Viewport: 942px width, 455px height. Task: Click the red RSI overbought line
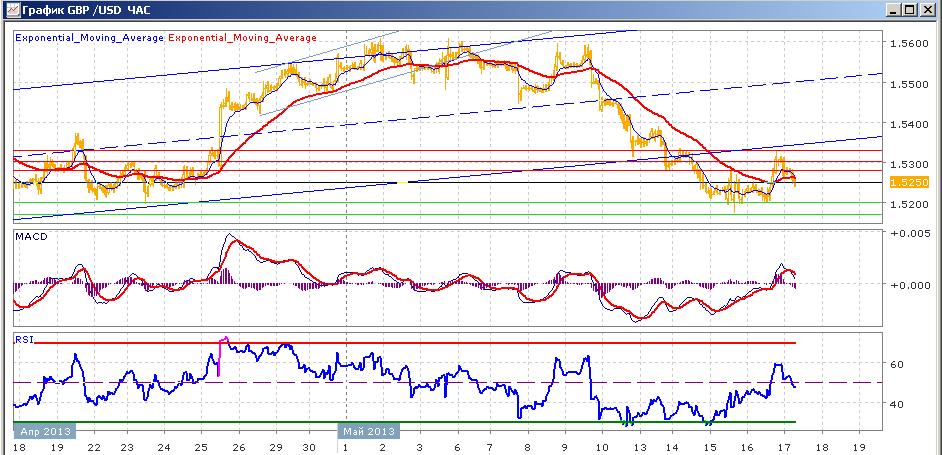coord(415,343)
